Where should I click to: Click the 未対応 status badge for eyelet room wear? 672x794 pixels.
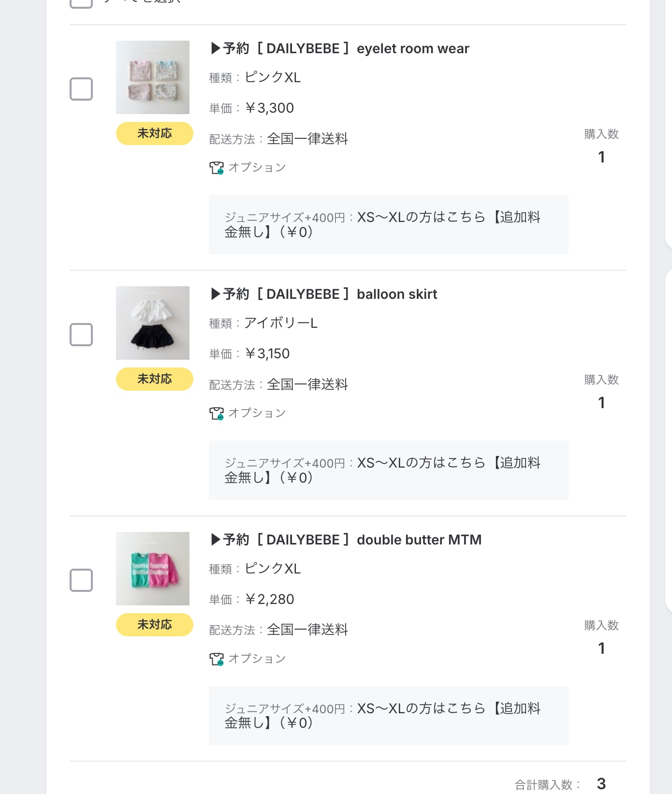[155, 133]
